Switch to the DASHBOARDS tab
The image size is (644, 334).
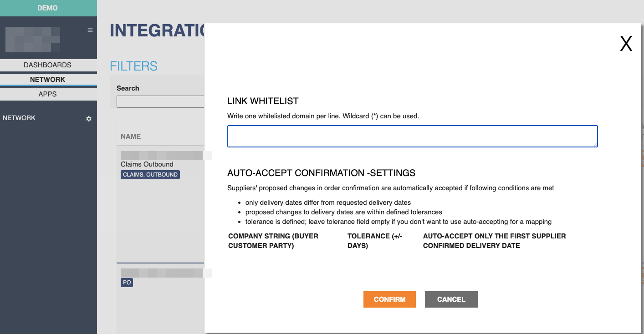[48, 65]
